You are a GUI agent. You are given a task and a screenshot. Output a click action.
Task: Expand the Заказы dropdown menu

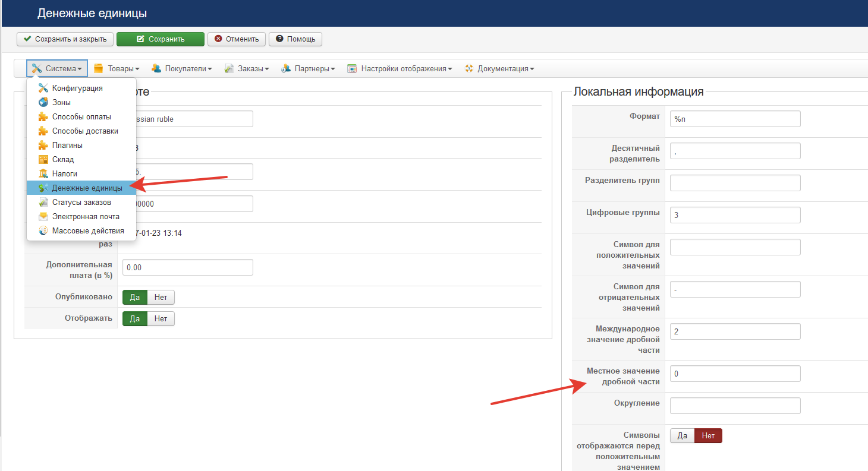pyautogui.click(x=247, y=68)
